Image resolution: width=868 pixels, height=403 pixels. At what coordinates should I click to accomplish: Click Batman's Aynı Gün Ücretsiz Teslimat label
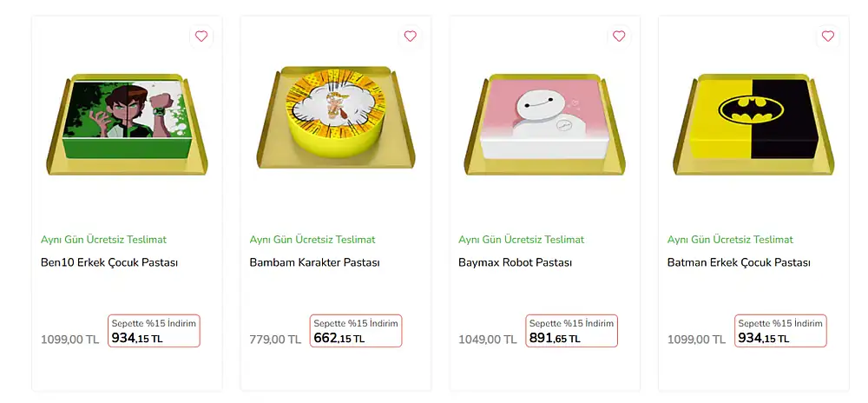(x=730, y=240)
